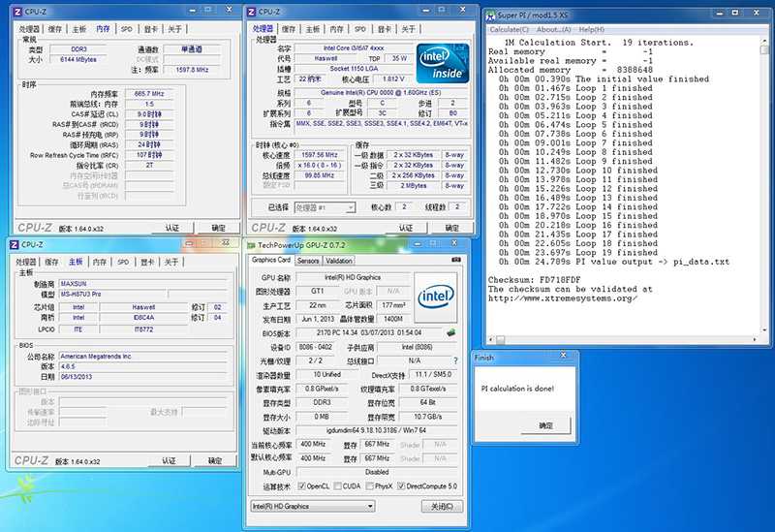Click the Checksum: FD718FDF line in Super PI
The image size is (775, 532).
(535, 280)
